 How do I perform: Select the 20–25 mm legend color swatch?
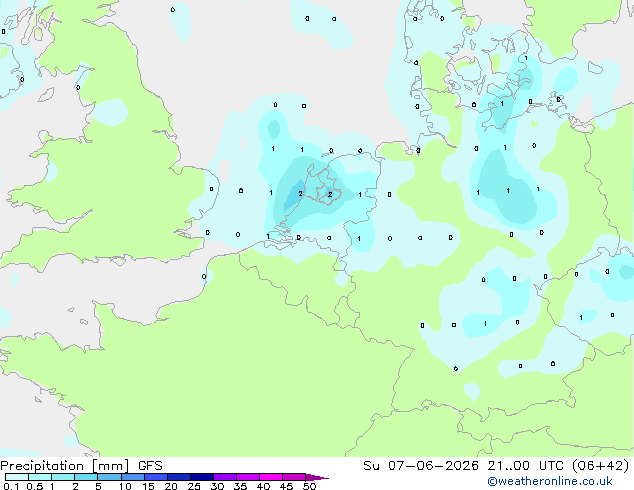pyautogui.click(x=178, y=477)
